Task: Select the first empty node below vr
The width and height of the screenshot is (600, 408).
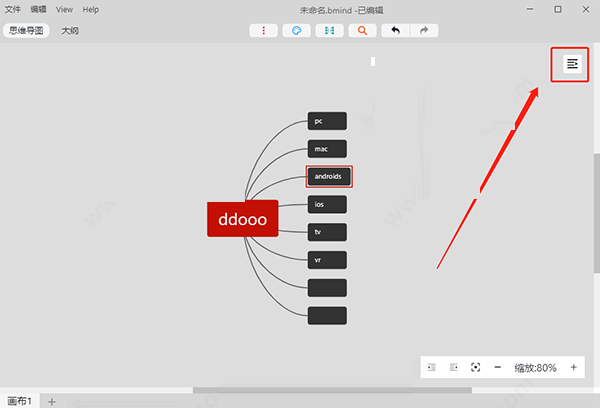Action: [327, 288]
